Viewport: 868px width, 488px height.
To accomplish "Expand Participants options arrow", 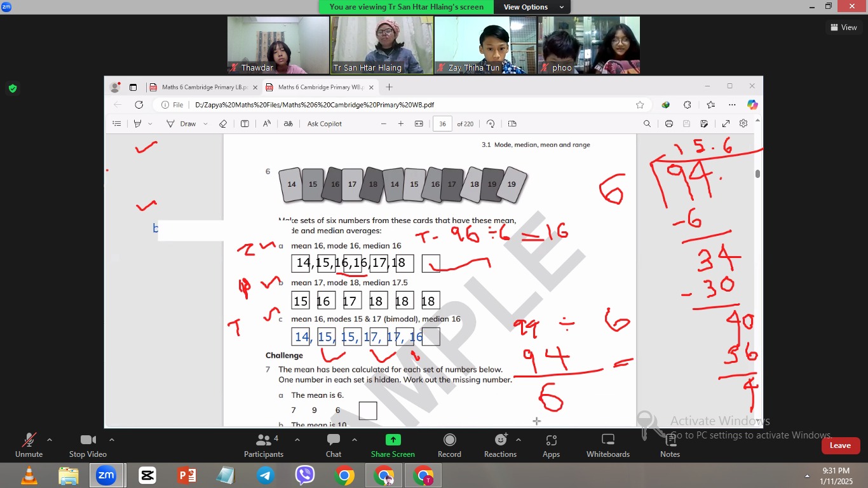I will tap(297, 439).
